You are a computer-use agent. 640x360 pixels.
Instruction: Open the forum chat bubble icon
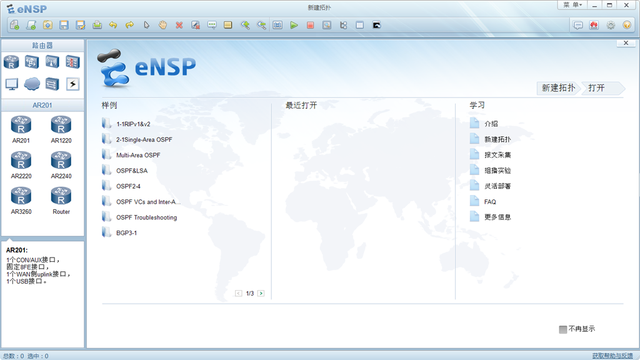pos(578,25)
